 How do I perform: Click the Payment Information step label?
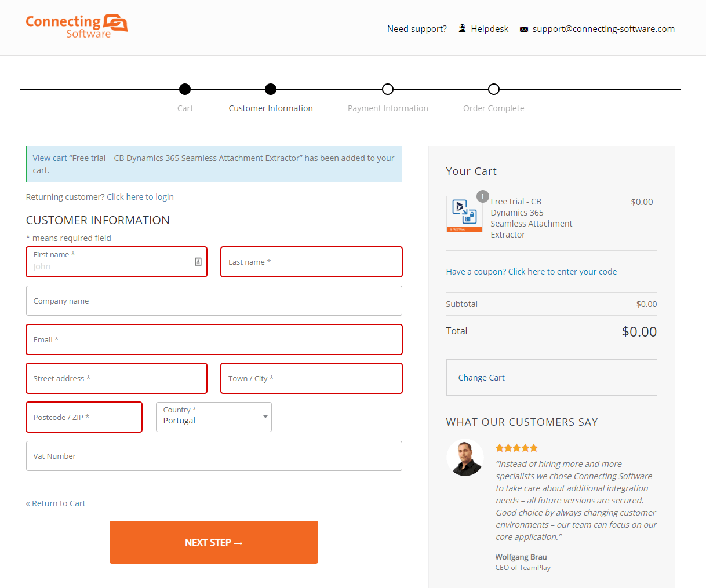[388, 108]
